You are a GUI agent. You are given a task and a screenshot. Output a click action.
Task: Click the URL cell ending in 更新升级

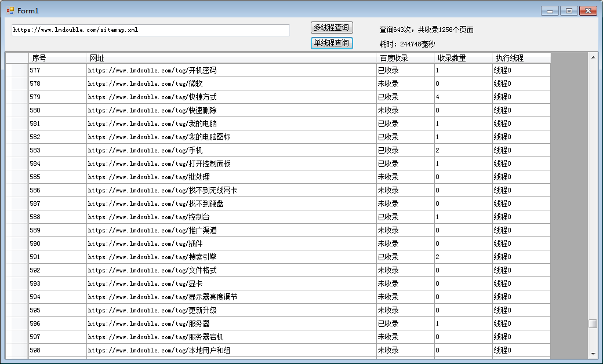pyautogui.click(x=231, y=310)
